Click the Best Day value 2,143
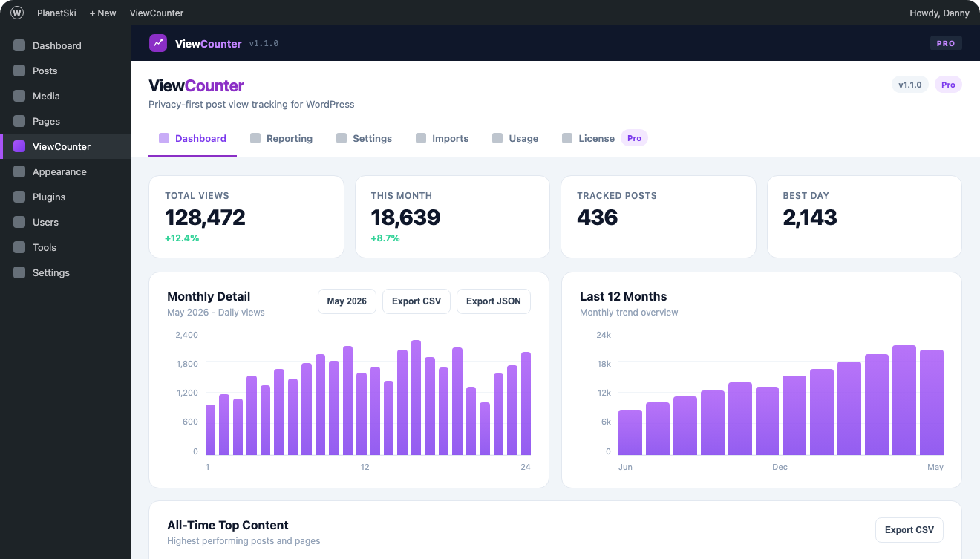This screenshot has height=559, width=980. coord(810,217)
